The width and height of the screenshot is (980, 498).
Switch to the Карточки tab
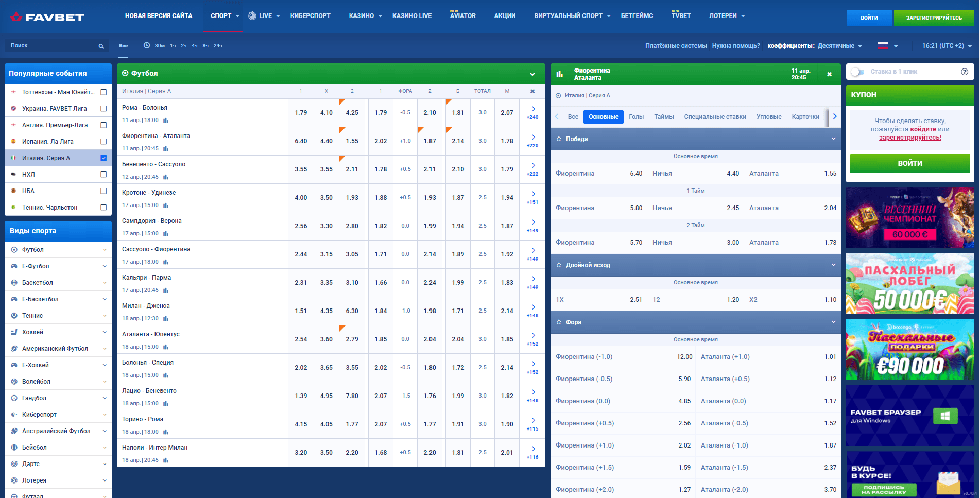(x=805, y=117)
